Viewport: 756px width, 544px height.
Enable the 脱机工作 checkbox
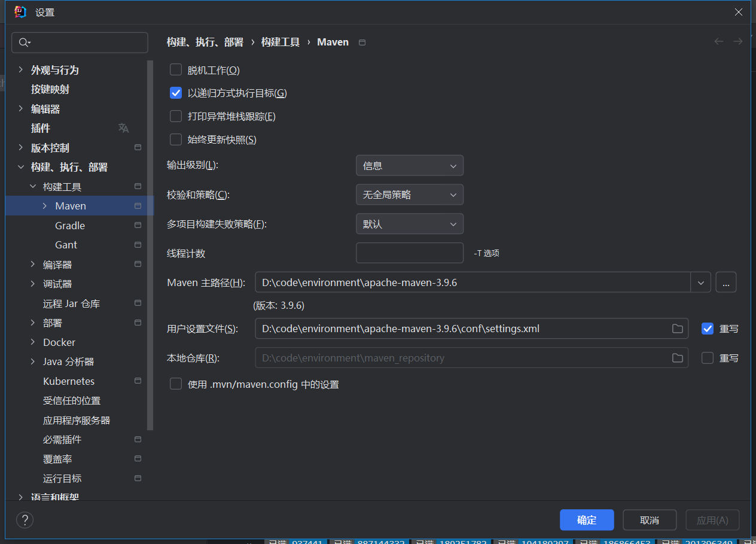(x=176, y=70)
